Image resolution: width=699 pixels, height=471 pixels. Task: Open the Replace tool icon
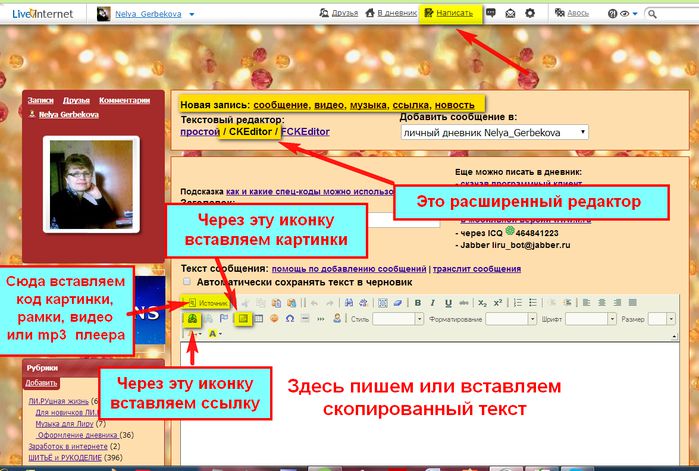tap(364, 303)
